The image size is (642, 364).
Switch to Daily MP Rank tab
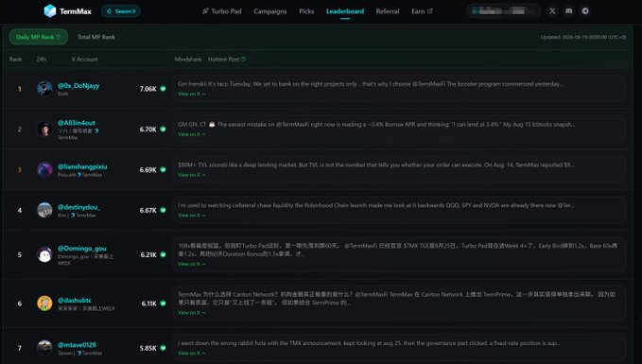(38, 37)
